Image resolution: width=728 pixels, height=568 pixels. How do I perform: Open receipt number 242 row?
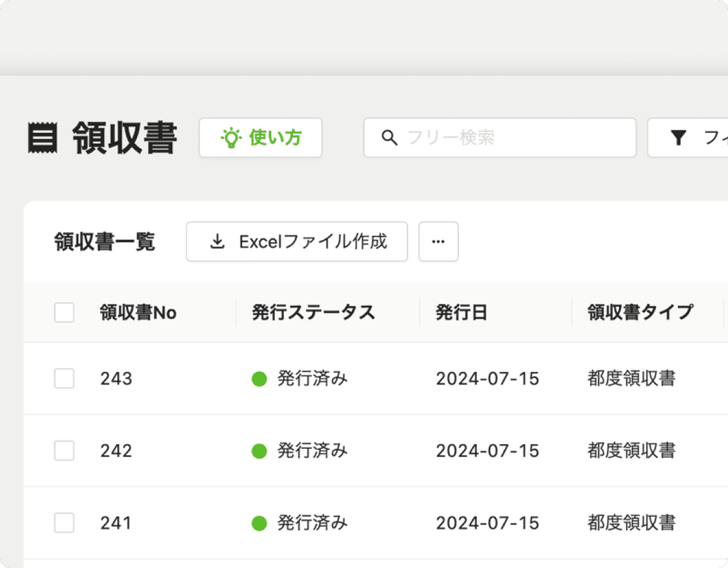point(116,451)
